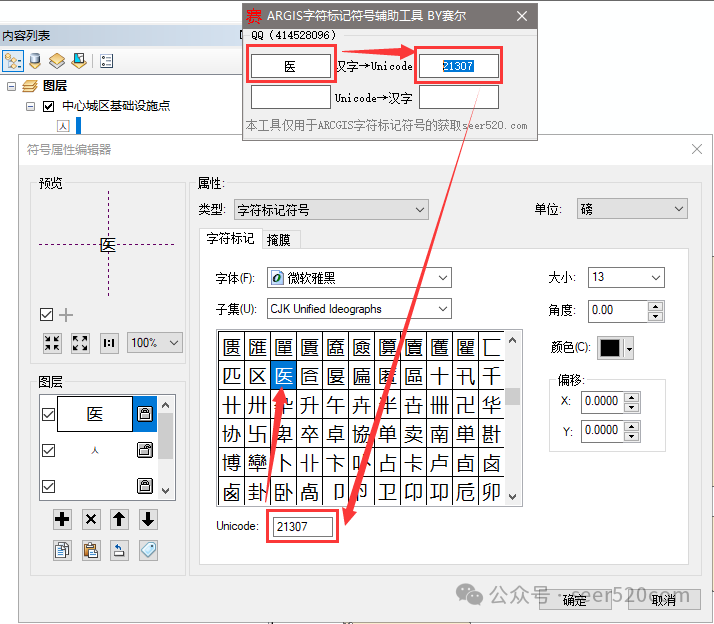Open color picker dropdown arrow
This screenshot has width=714, height=624.
(x=629, y=349)
